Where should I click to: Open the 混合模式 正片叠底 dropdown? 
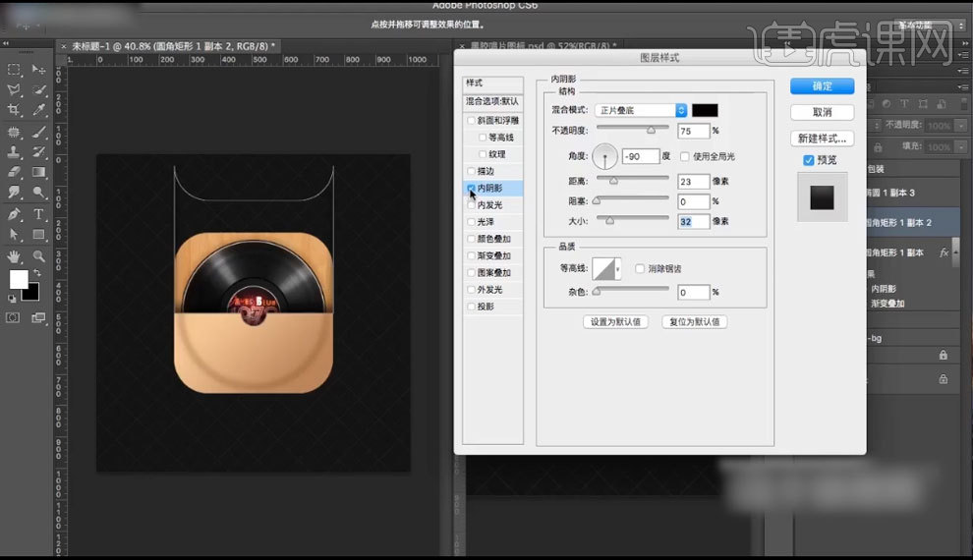point(641,110)
